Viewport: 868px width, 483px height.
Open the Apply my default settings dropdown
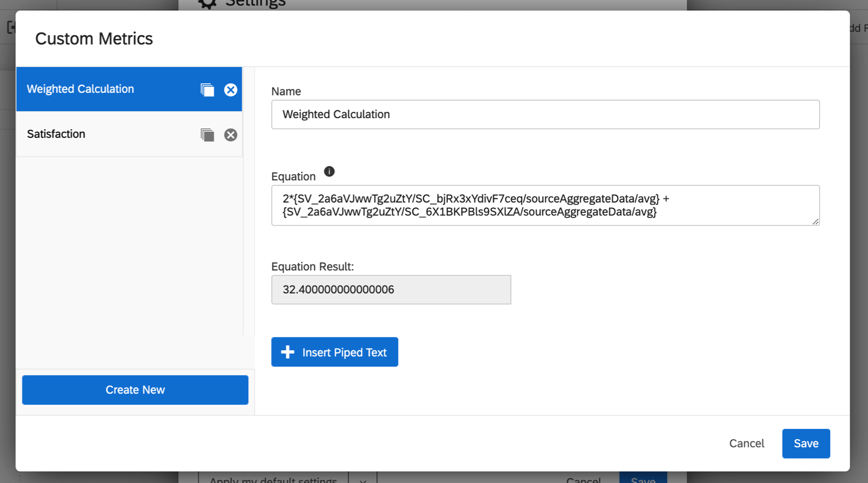coord(363,479)
